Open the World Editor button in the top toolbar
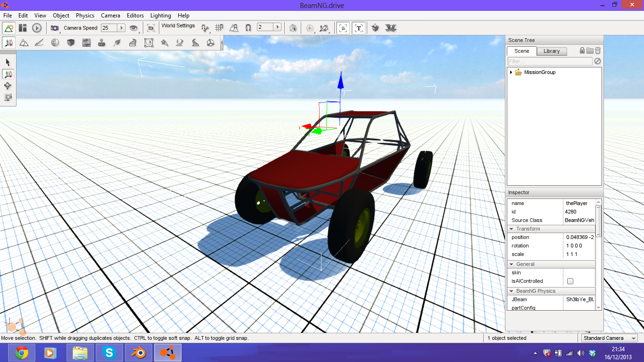This screenshot has width=644, height=362. (9, 28)
